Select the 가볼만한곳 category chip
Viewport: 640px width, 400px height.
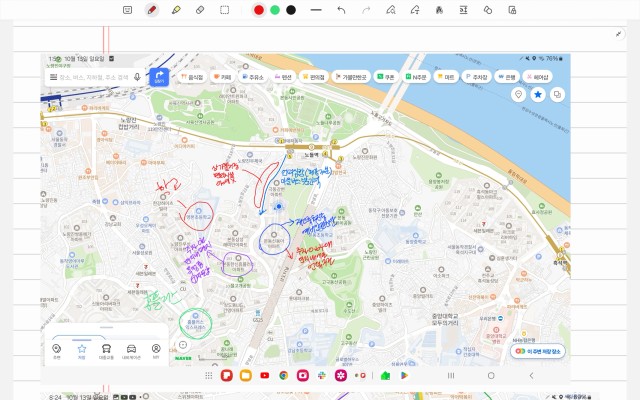[x=351, y=77]
